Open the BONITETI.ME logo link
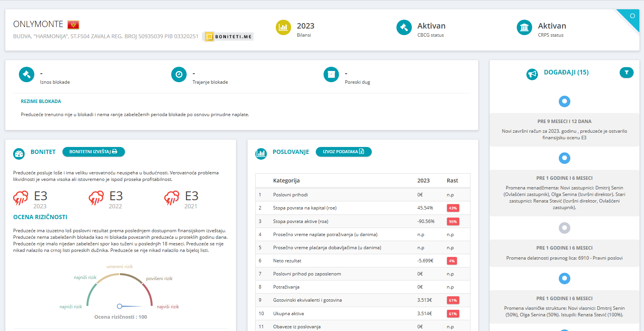 coord(229,37)
